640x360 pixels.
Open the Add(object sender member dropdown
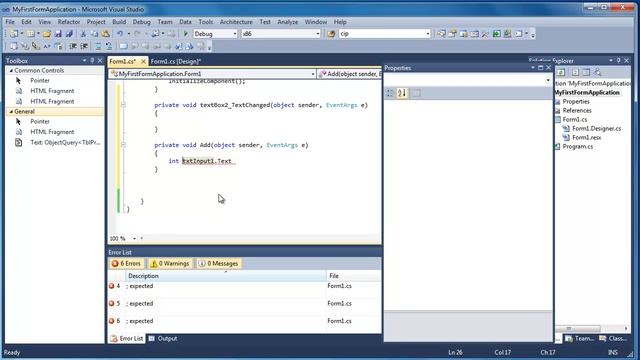click(350, 74)
